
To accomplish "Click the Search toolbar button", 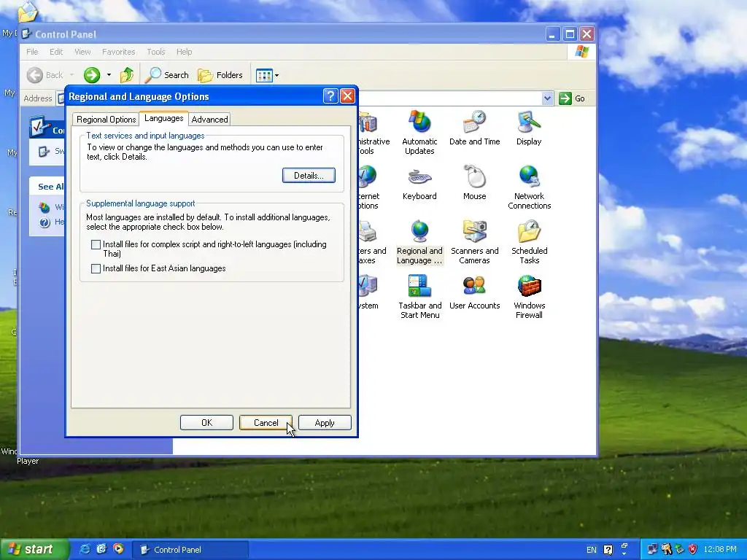I will (x=167, y=75).
